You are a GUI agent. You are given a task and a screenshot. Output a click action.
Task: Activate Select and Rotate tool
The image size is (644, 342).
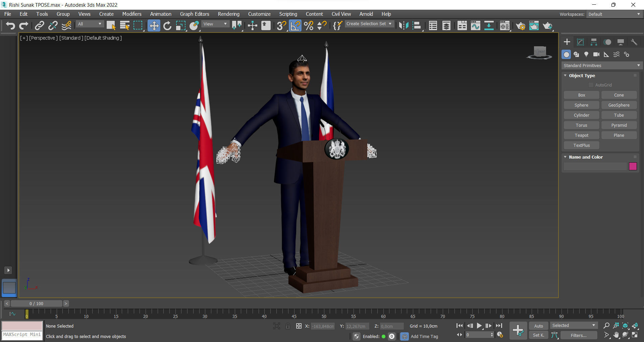click(x=167, y=26)
